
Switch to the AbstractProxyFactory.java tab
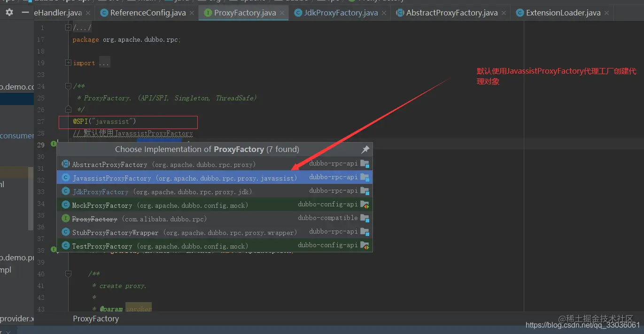(451, 13)
